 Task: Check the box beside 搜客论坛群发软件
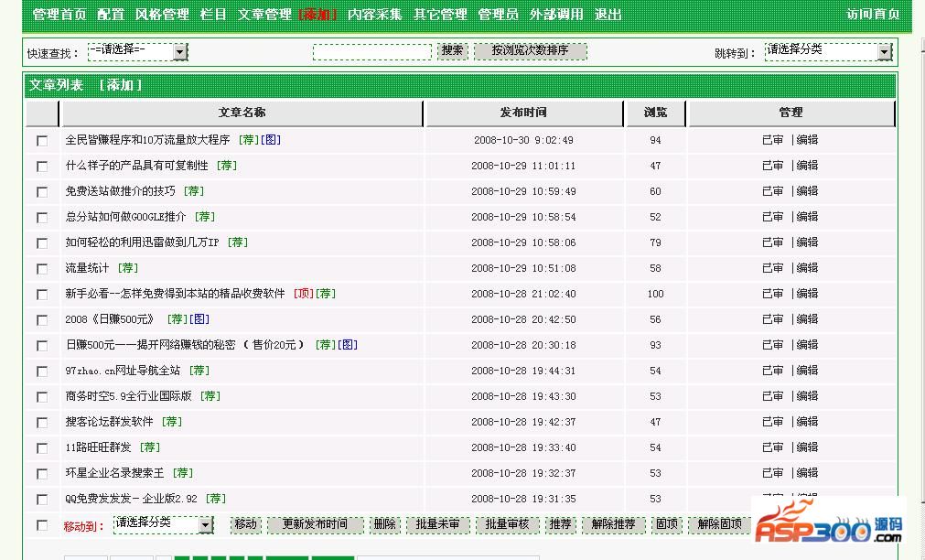[42, 423]
